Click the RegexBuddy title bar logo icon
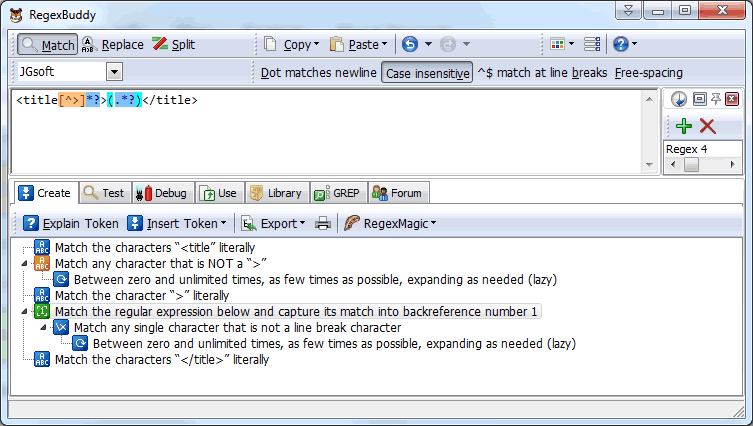The height and width of the screenshot is (426, 753). pos(16,15)
